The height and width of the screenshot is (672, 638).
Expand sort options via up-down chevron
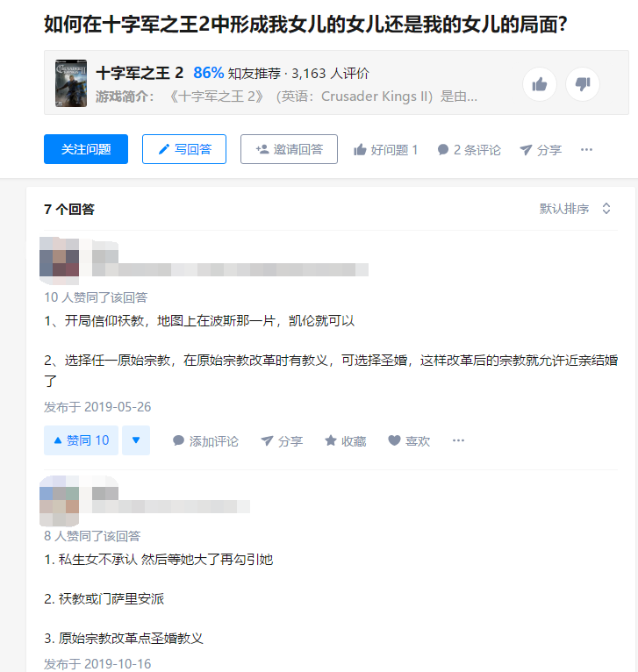coord(606,209)
